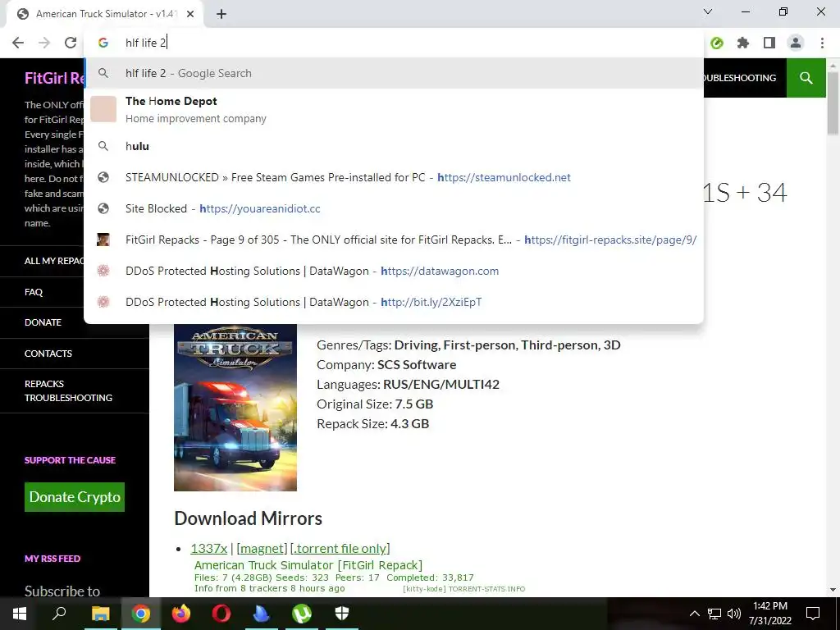
Task: Click the TROUBLESHOOTING item in top navigation
Action: tap(739, 78)
